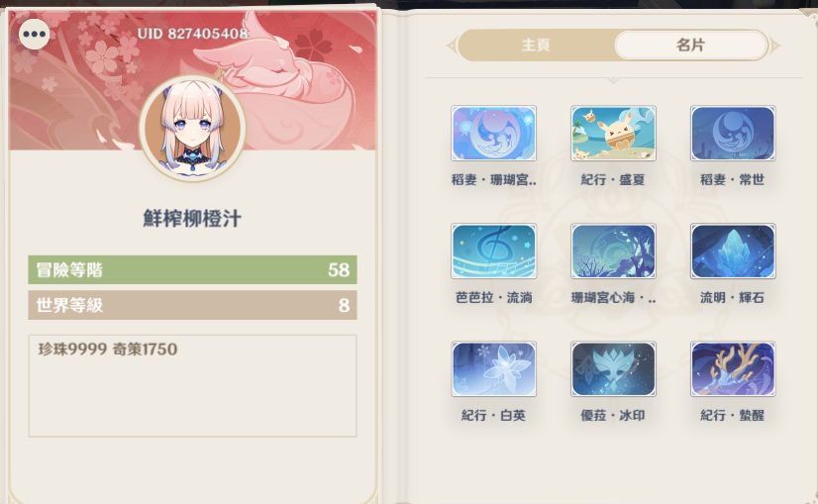
Task: Click the left arrow beside 主頁
Action: point(451,46)
